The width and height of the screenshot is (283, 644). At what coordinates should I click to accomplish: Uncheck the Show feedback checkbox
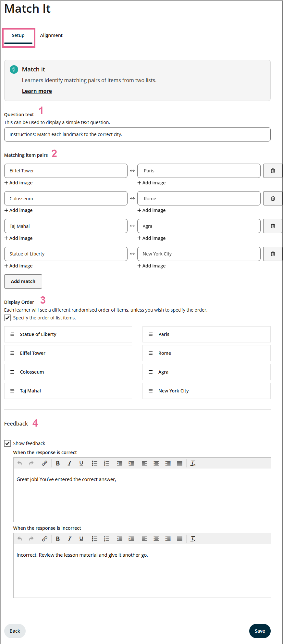pyautogui.click(x=7, y=443)
